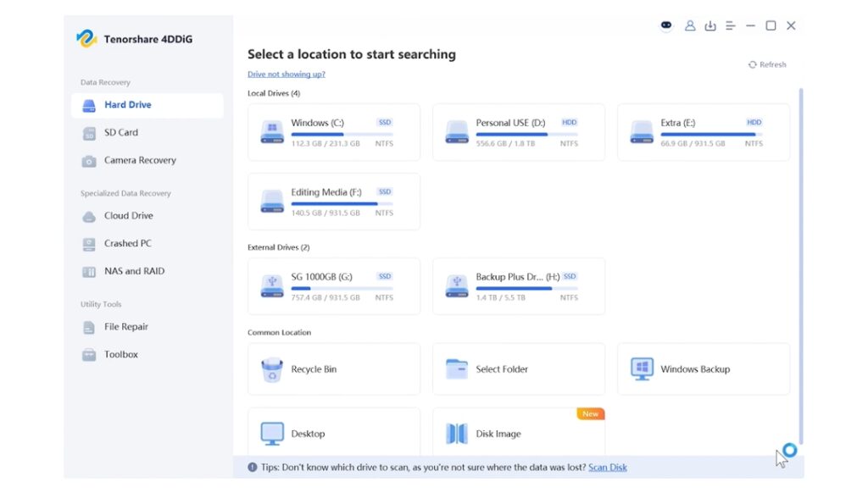This screenshot has width=868, height=493.
Task: Click the Disk Image icon
Action: coord(457,433)
